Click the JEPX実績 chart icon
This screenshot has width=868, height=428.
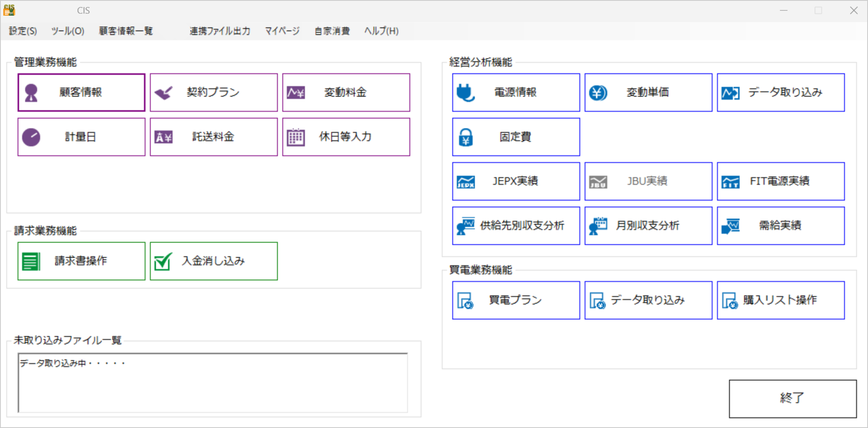(466, 182)
